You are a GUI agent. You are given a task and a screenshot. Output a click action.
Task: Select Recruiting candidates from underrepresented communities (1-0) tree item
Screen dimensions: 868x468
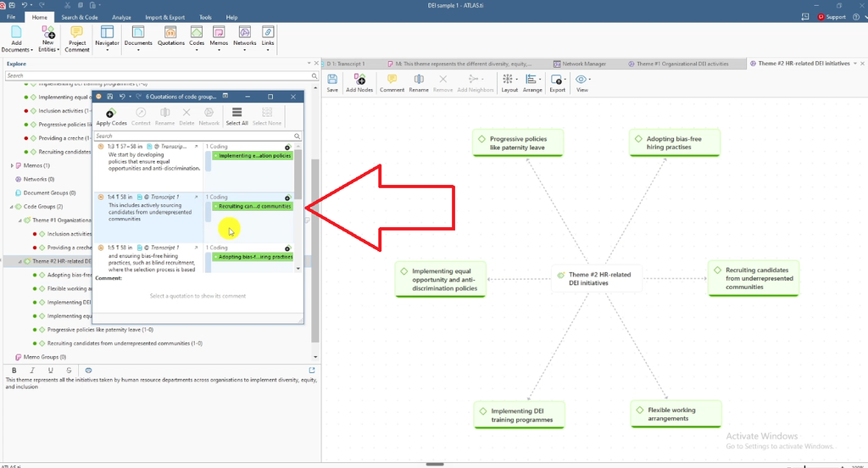point(125,343)
